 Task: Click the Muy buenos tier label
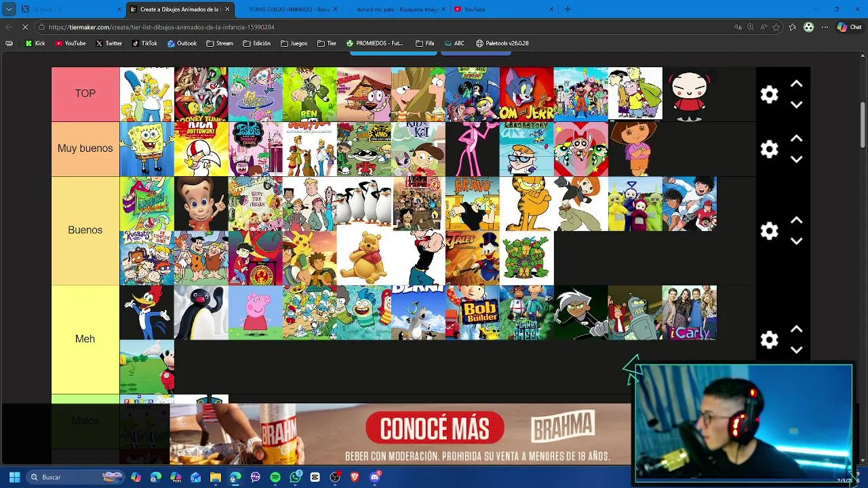point(85,148)
